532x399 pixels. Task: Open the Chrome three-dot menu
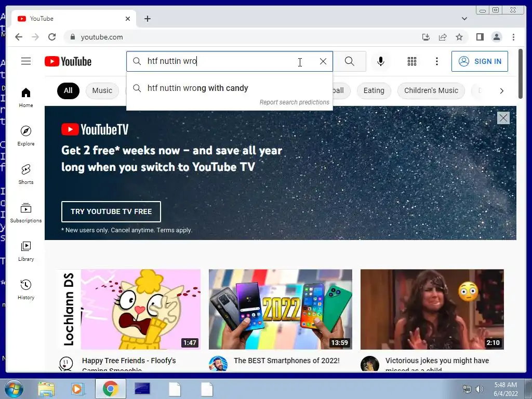click(513, 37)
